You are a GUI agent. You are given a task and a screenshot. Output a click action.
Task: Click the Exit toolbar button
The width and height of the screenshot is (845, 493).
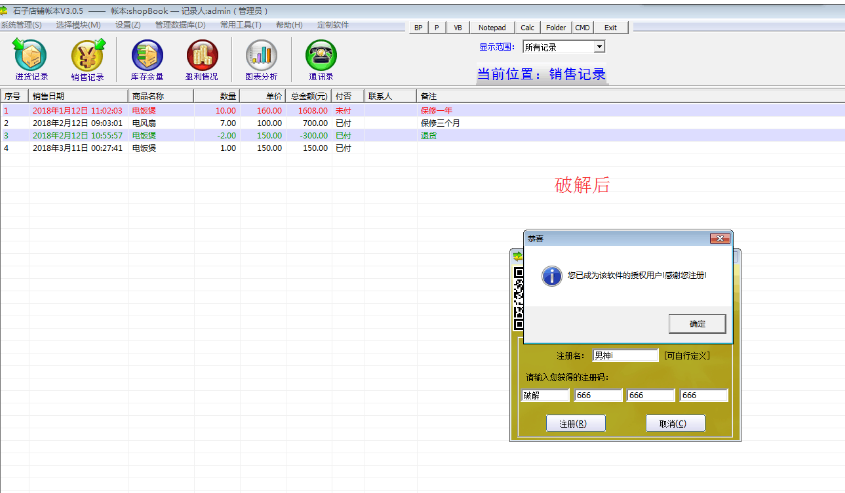click(x=611, y=27)
